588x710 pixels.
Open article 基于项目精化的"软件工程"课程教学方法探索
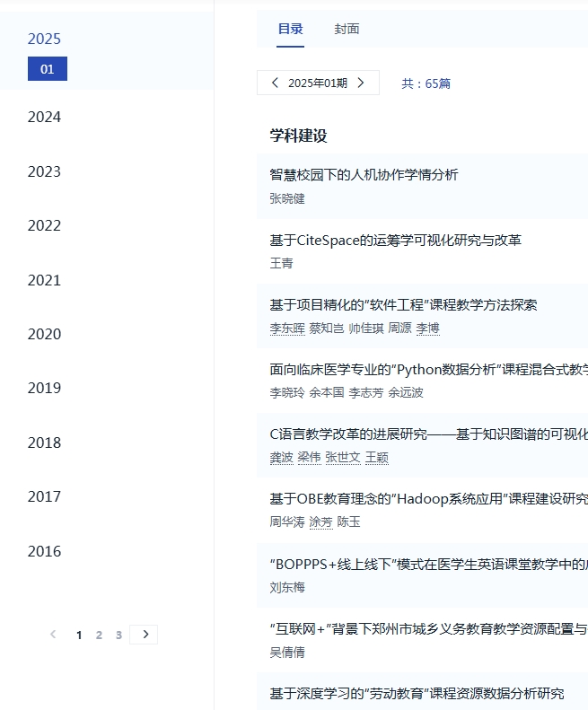point(403,305)
